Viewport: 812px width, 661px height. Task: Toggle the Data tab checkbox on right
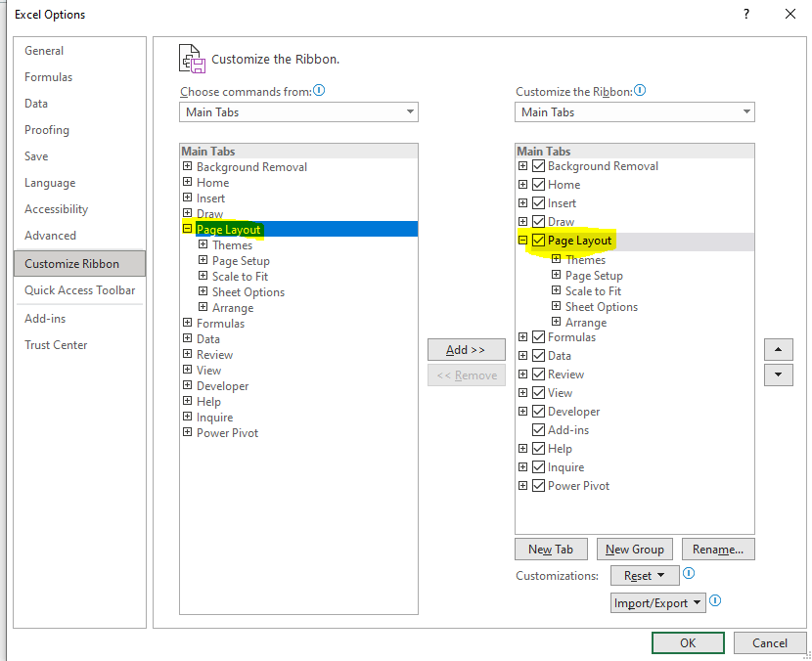539,356
